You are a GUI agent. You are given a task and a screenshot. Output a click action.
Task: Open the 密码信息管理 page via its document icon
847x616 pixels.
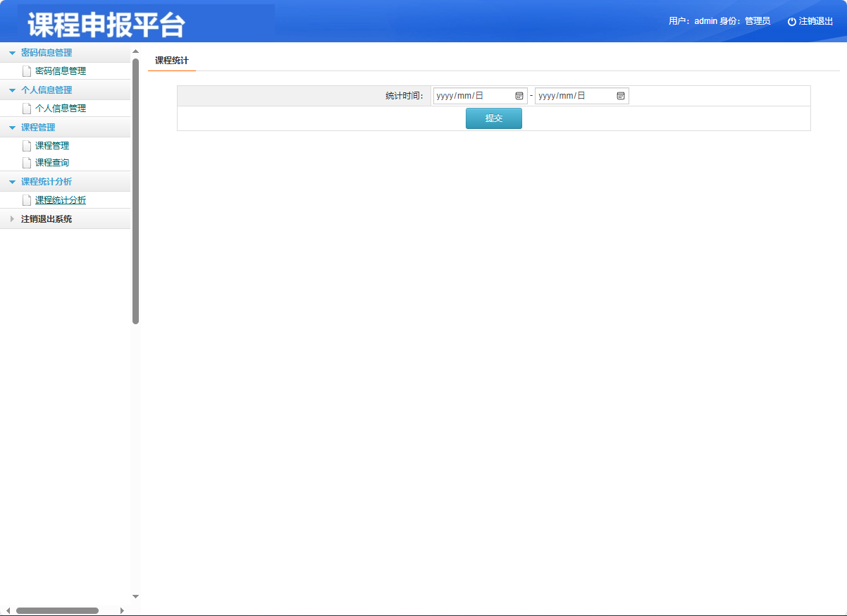tap(27, 70)
